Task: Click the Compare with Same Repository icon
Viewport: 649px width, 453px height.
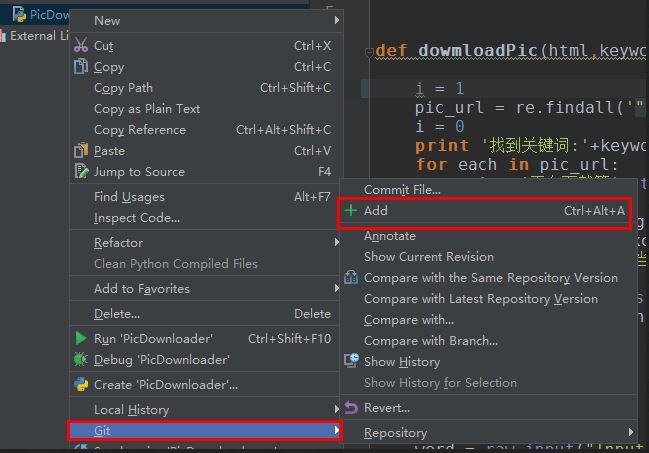Action: [x=351, y=277]
